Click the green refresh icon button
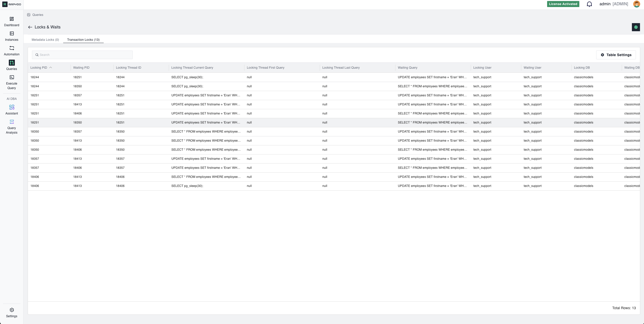 coord(636,27)
